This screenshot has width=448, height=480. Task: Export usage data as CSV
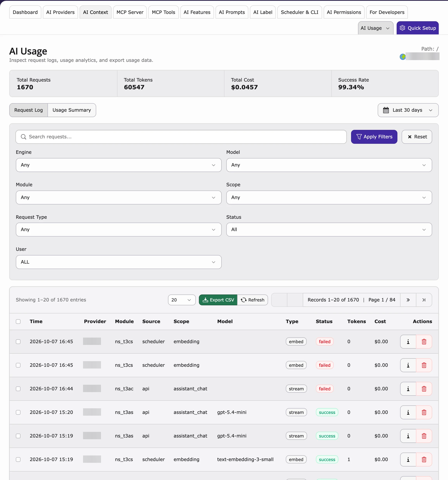coord(218,300)
